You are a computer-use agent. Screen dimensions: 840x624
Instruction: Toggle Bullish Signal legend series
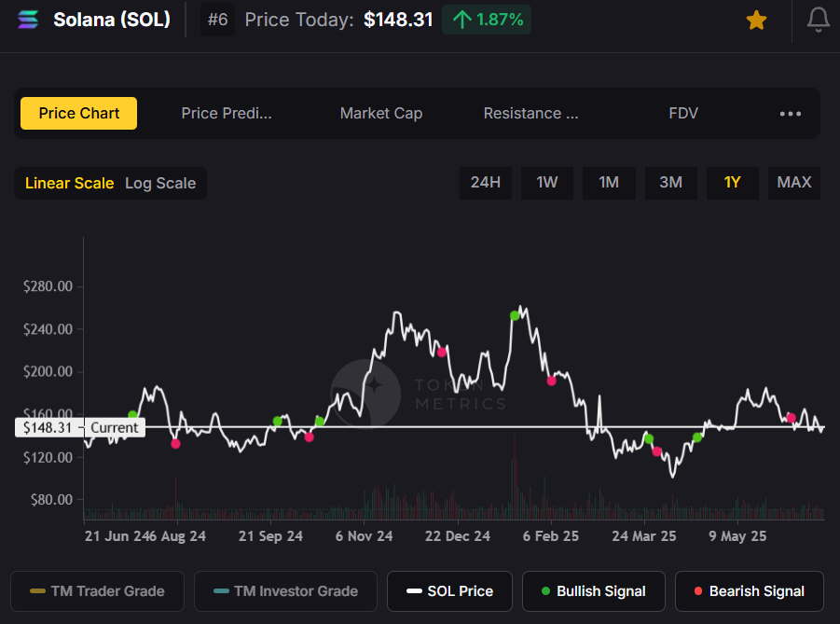click(x=594, y=591)
